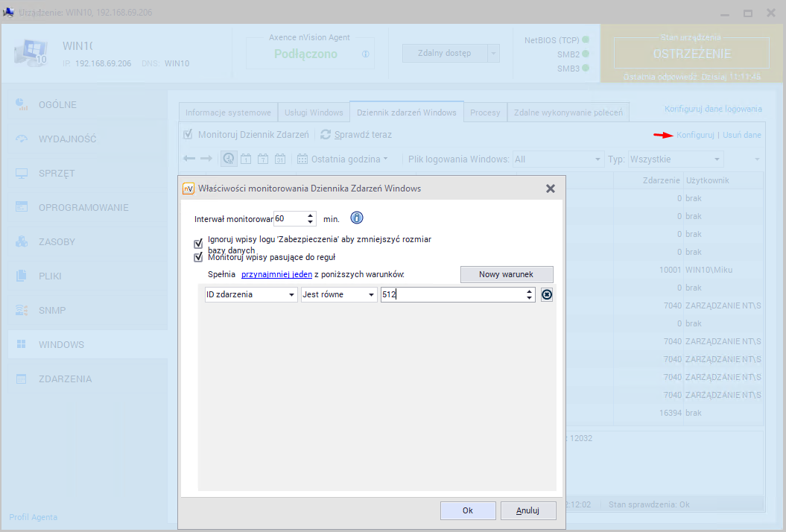Screen dimensions: 786x532
Task: Toggle 'Monitoruj wpisy pasujące do reguł' checkbox
Action: click(198, 257)
